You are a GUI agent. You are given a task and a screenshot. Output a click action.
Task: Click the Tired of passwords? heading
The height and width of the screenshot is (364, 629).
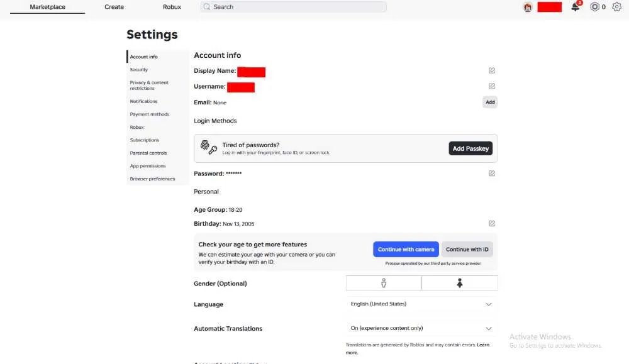[x=251, y=145]
